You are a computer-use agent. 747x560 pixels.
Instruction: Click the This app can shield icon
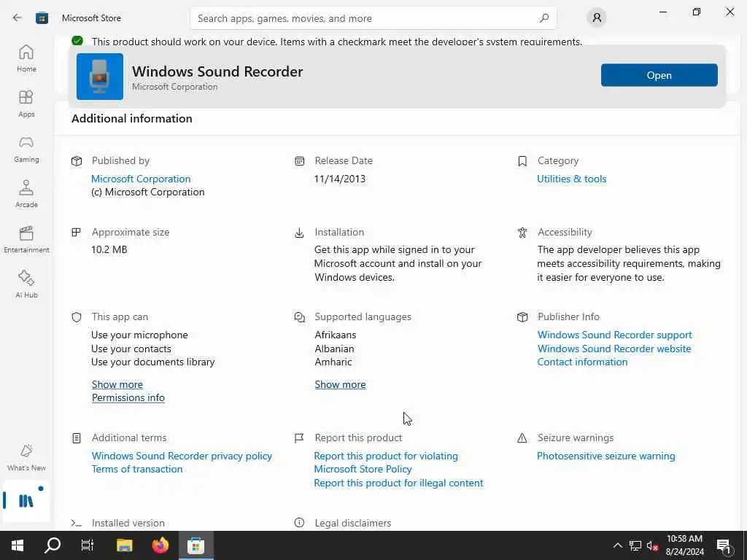76,317
